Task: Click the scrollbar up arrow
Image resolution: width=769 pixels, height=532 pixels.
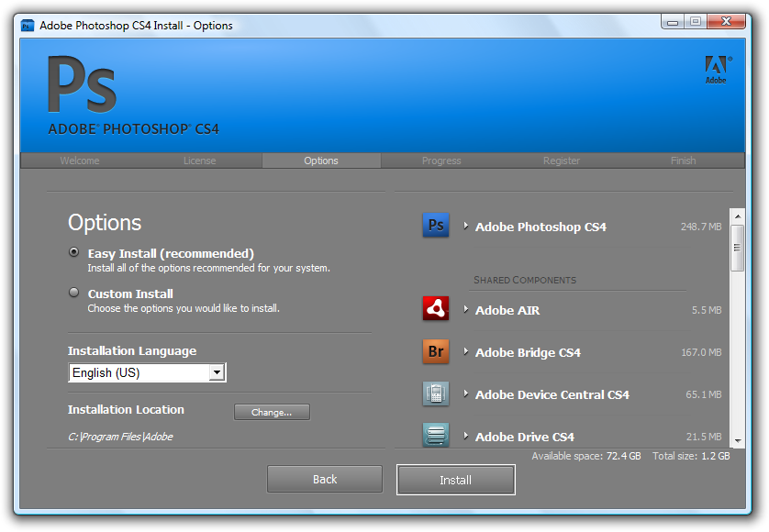Action: pyautogui.click(x=737, y=216)
